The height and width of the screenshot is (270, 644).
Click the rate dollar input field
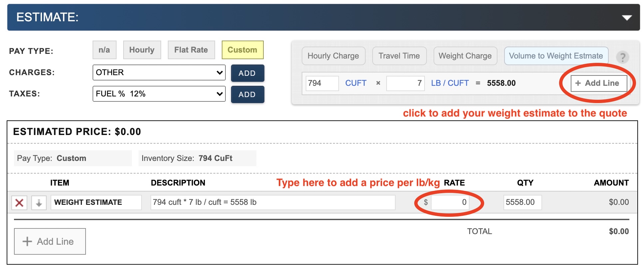coord(450,202)
